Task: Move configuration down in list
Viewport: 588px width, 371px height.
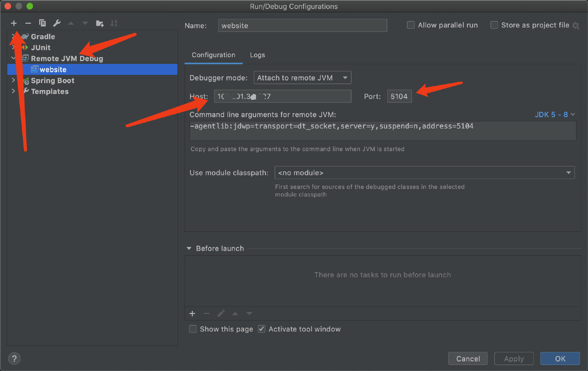Action: tap(85, 23)
